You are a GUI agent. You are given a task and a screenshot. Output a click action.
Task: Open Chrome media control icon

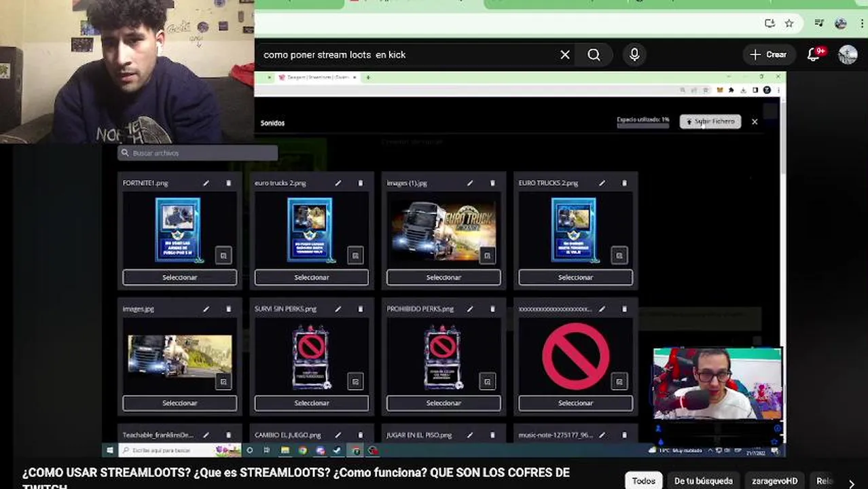point(820,23)
